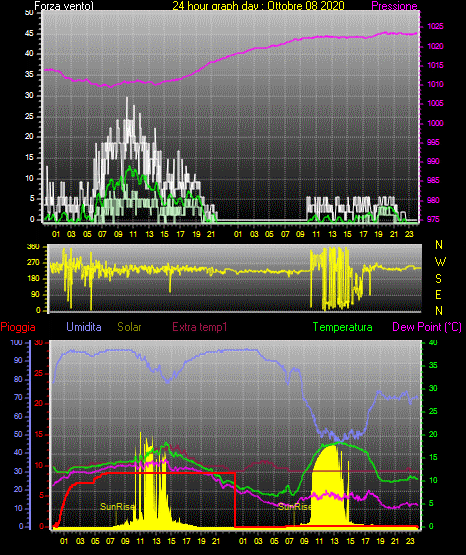Select the 24 hour graph day title

coord(258,6)
